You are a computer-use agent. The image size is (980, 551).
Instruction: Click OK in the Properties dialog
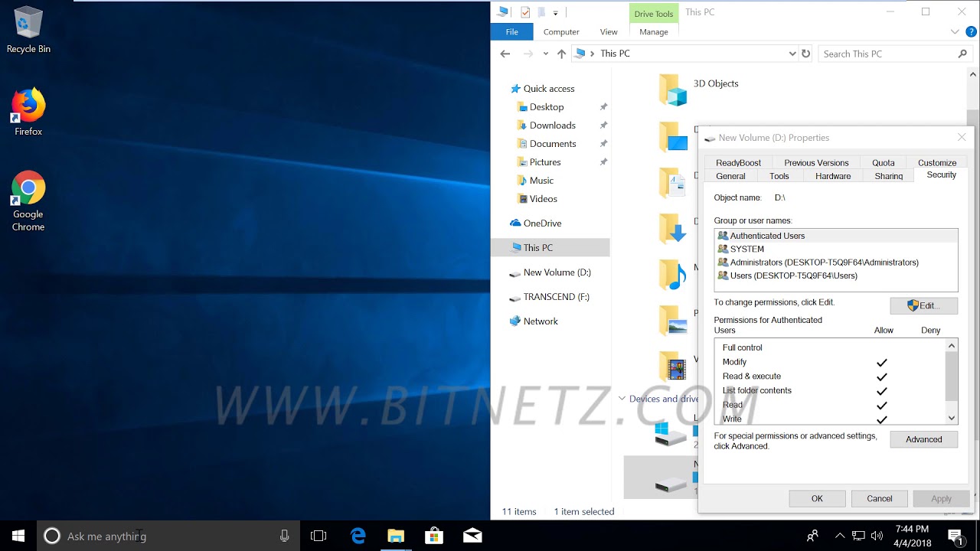coord(817,498)
